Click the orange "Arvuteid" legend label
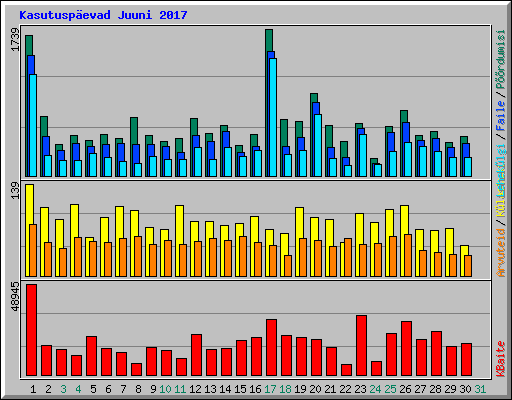This screenshot has height=400, width=512. pyautogui.click(x=501, y=253)
